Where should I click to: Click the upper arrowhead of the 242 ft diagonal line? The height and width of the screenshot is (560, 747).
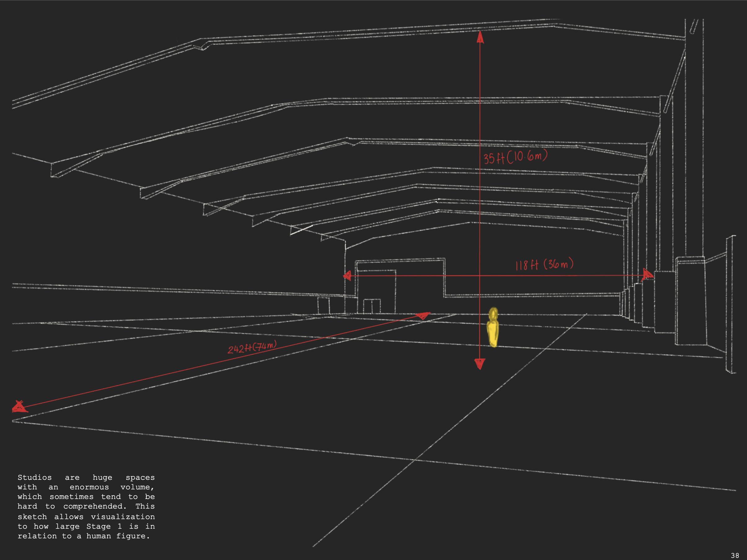coord(423,316)
